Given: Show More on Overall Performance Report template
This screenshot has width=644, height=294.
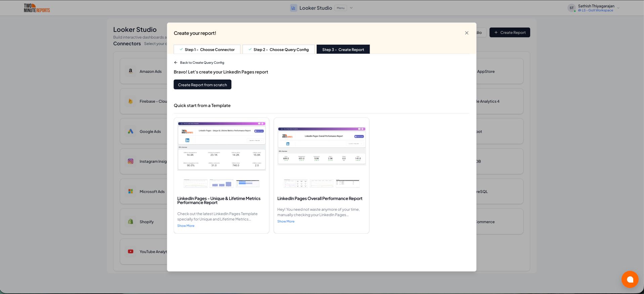Looking at the screenshot, I should pos(286,221).
